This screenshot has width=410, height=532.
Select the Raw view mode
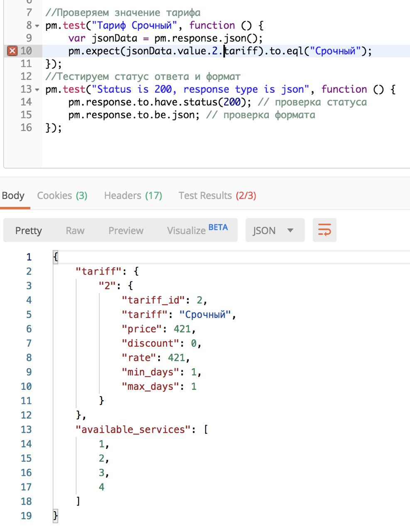pos(75,231)
